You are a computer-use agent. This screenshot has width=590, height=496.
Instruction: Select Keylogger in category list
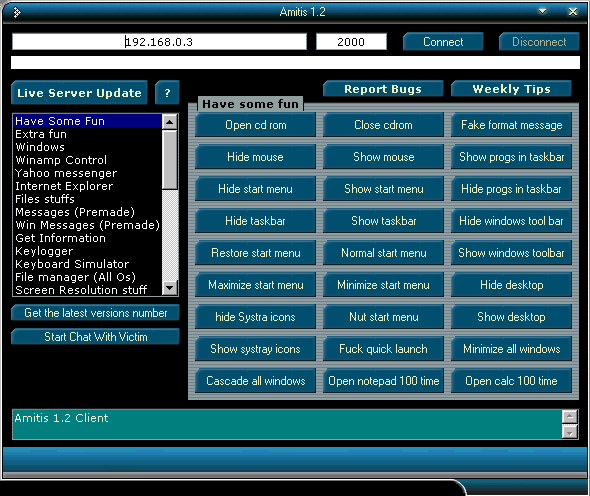click(x=87, y=251)
